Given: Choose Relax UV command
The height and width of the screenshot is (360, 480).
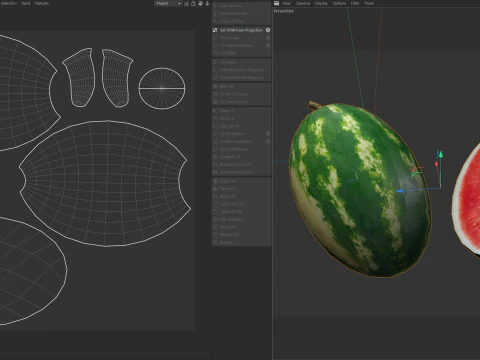Looking at the screenshot, I should [x=241, y=86].
